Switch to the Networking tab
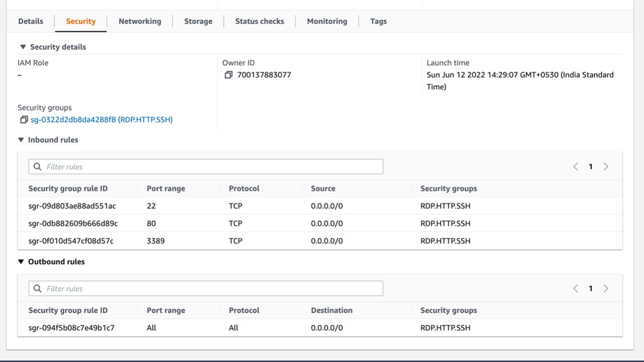644x362 pixels. tap(139, 21)
